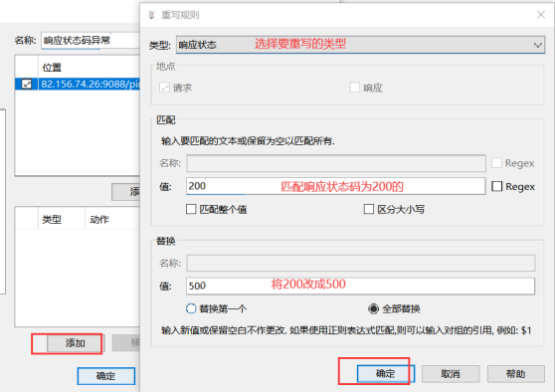The width and height of the screenshot is (555, 392).
Task: Click 确定 in the 重写规则 dialog
Action: [x=386, y=373]
